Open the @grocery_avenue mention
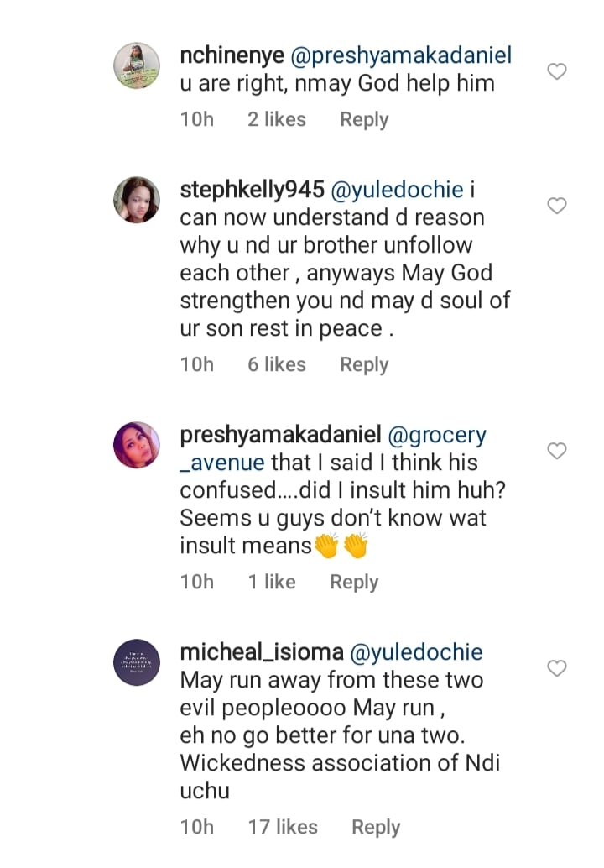The image size is (604, 868). tap(436, 437)
